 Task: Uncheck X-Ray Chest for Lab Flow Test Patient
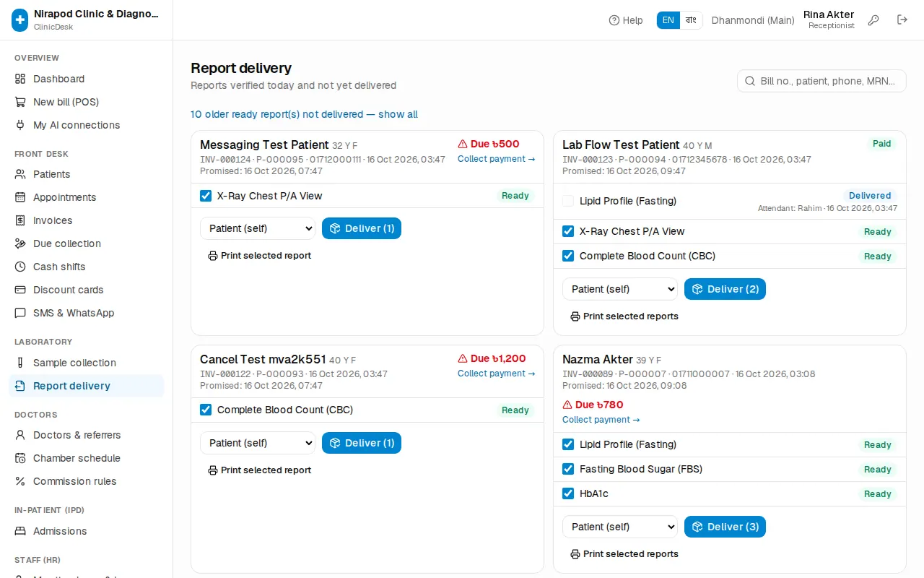568,231
